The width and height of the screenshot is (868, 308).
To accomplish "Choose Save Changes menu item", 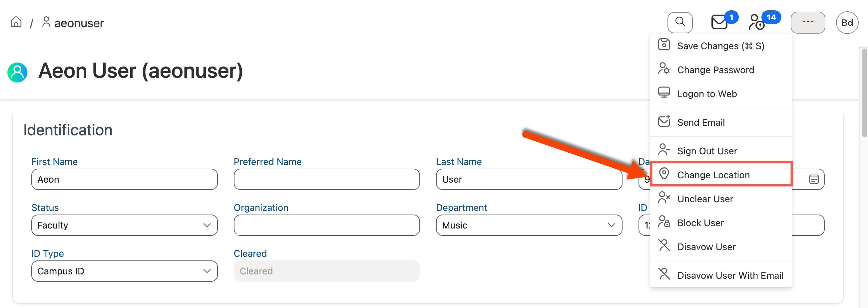I will tap(720, 46).
